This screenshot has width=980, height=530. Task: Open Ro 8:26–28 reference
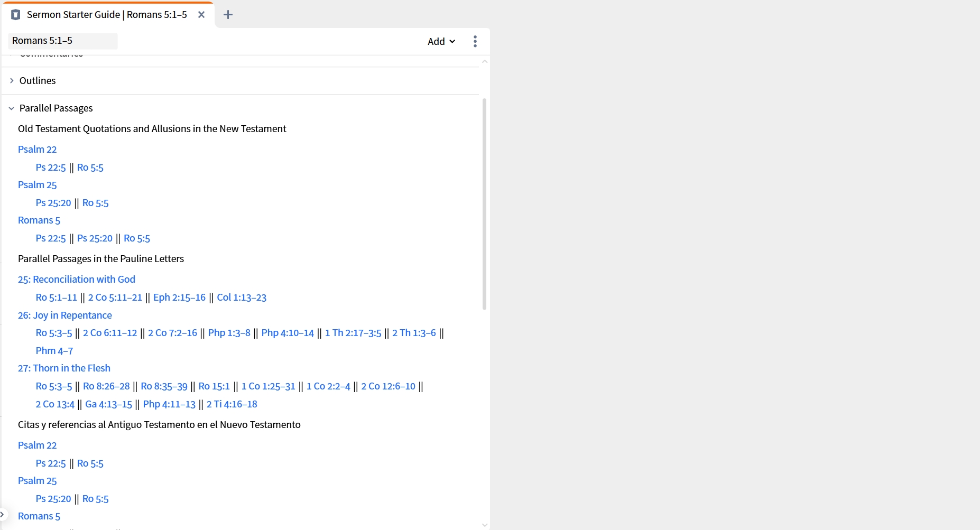pyautogui.click(x=106, y=386)
